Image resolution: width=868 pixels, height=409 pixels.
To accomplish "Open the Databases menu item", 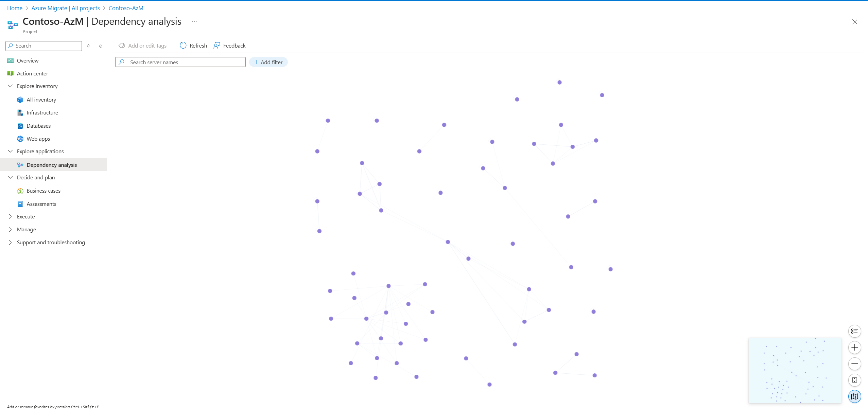I will (x=38, y=126).
